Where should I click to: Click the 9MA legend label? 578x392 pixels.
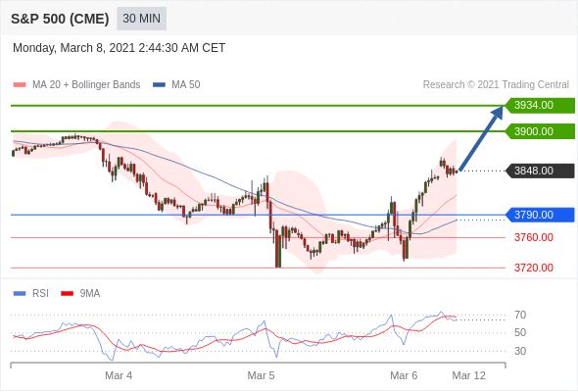pyautogui.click(x=89, y=293)
